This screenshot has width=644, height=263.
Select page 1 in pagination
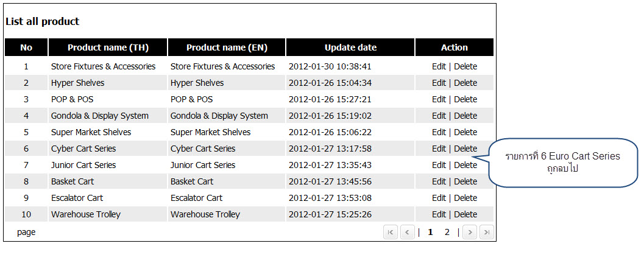(x=430, y=232)
